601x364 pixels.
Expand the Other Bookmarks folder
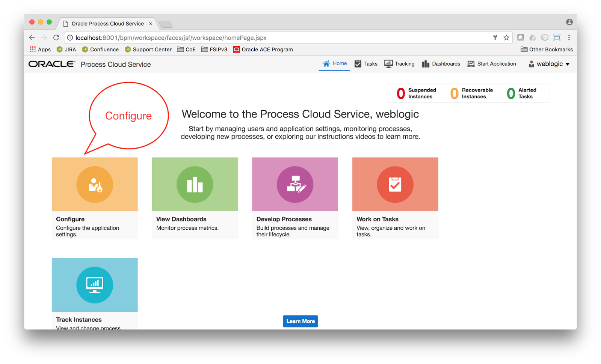tap(546, 49)
